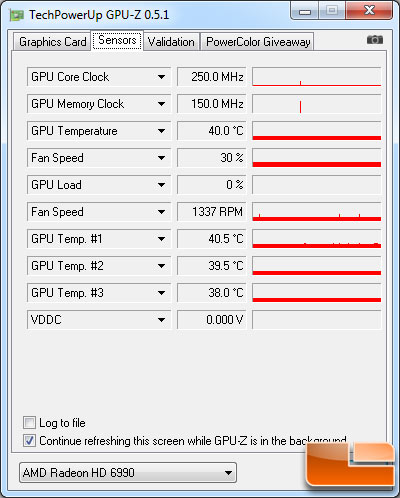Click the Fan Speed RPM history graph
The width and height of the screenshot is (400, 498).
(316, 212)
